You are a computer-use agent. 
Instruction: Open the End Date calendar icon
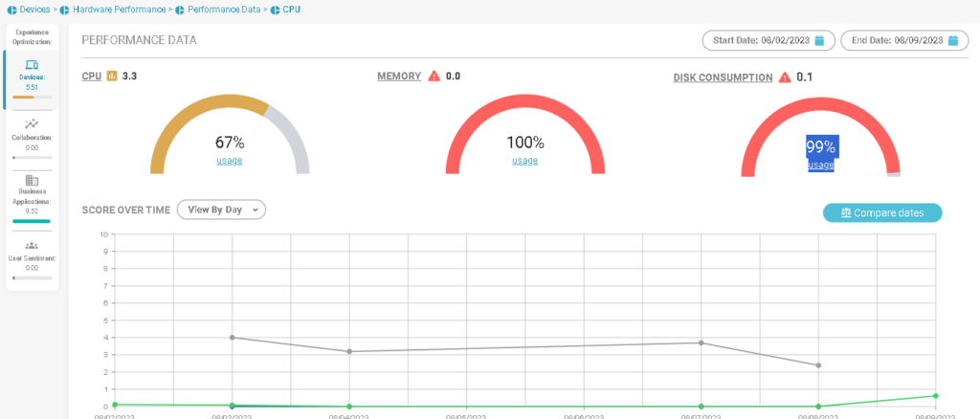pyautogui.click(x=952, y=40)
